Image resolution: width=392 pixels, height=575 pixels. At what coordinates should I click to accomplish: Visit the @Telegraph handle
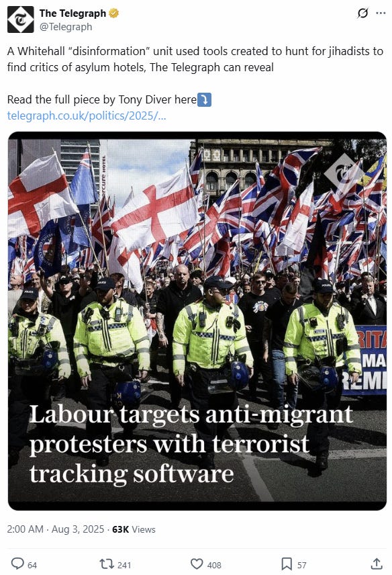pos(66,27)
